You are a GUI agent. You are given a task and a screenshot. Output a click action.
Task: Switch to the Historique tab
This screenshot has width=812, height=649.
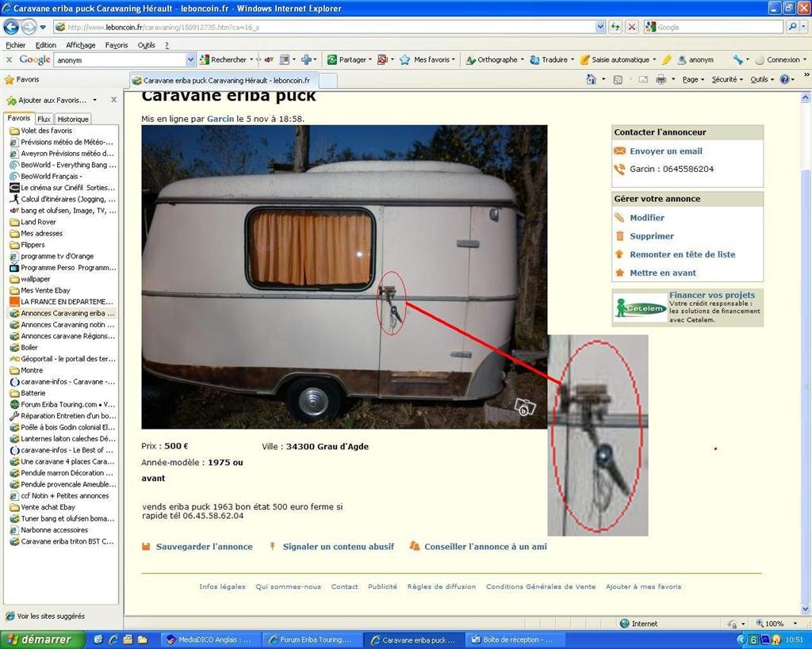click(x=73, y=119)
